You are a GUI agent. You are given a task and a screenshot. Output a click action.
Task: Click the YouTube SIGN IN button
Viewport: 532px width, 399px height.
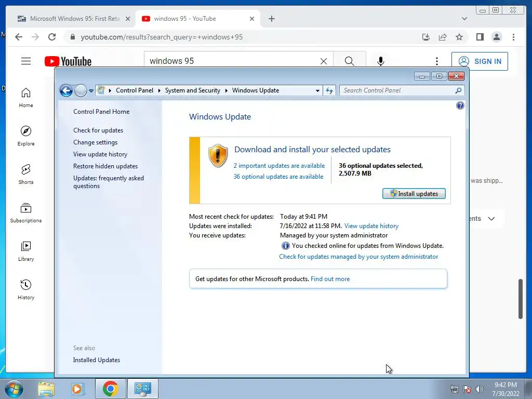point(480,61)
